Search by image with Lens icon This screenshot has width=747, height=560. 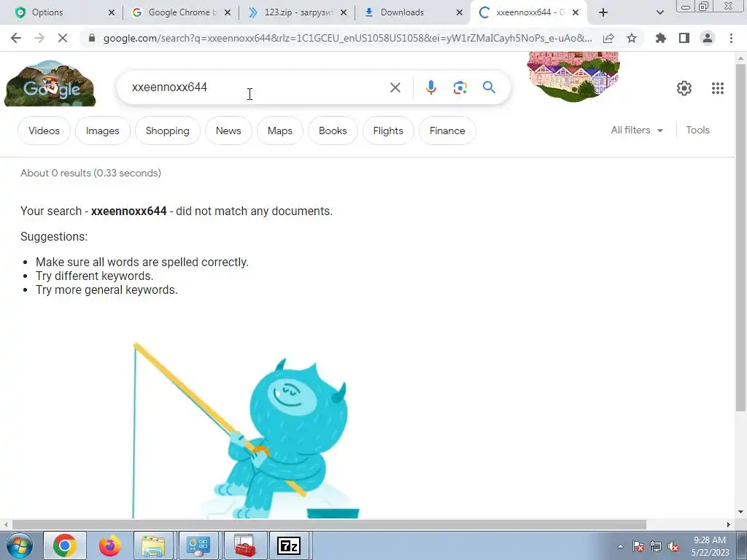pos(460,87)
